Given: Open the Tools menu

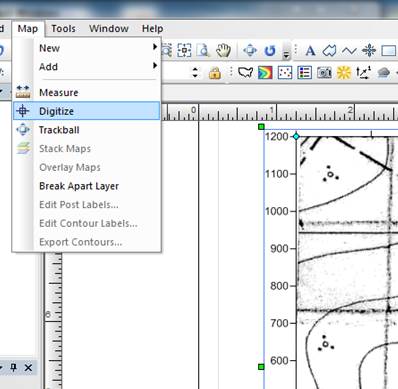Looking at the screenshot, I should [x=63, y=29].
